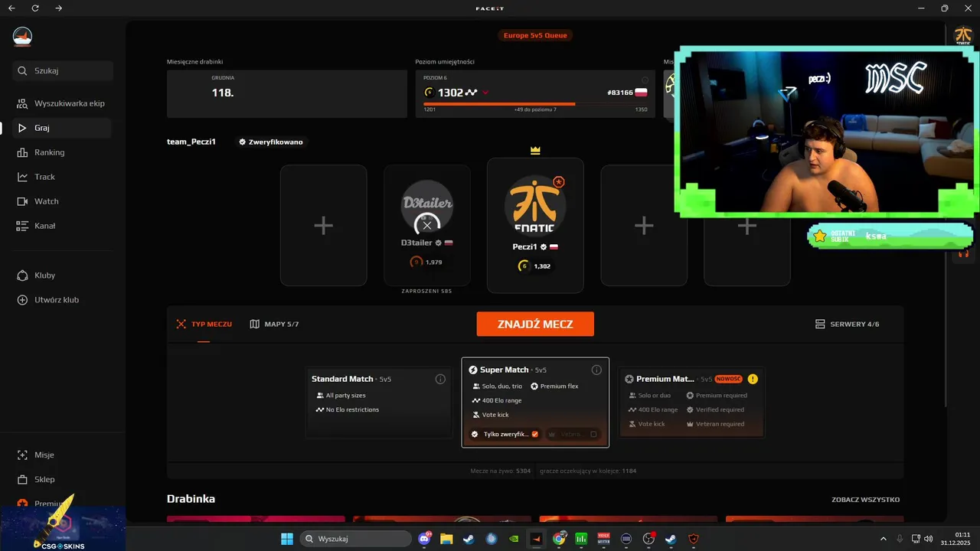
Task: Open Misje in the sidebar
Action: (x=63, y=455)
